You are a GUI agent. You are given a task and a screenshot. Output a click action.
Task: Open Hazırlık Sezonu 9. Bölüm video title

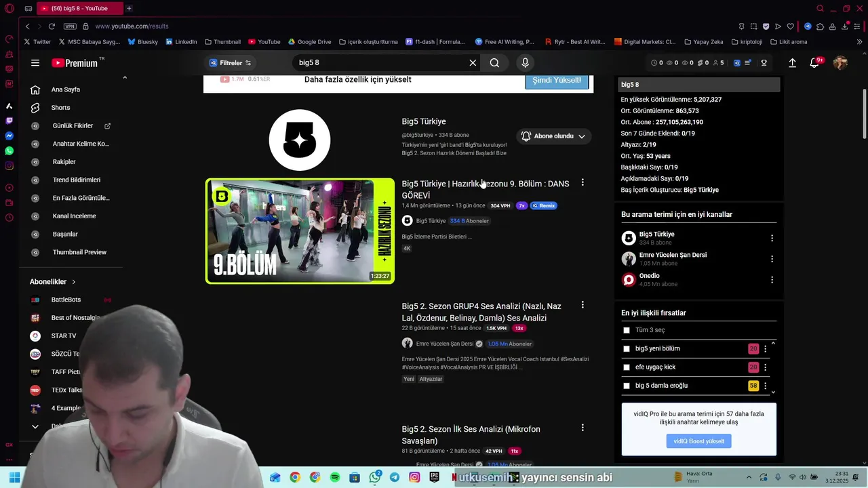pyautogui.click(x=485, y=190)
